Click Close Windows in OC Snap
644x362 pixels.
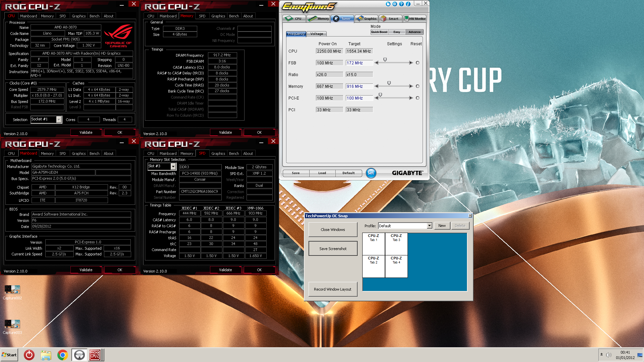[x=333, y=230]
